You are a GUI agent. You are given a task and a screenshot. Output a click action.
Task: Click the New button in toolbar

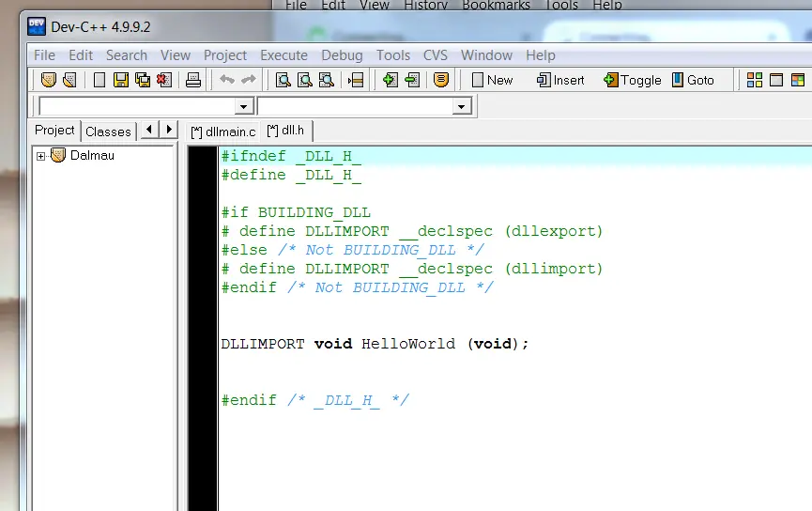[x=492, y=80]
